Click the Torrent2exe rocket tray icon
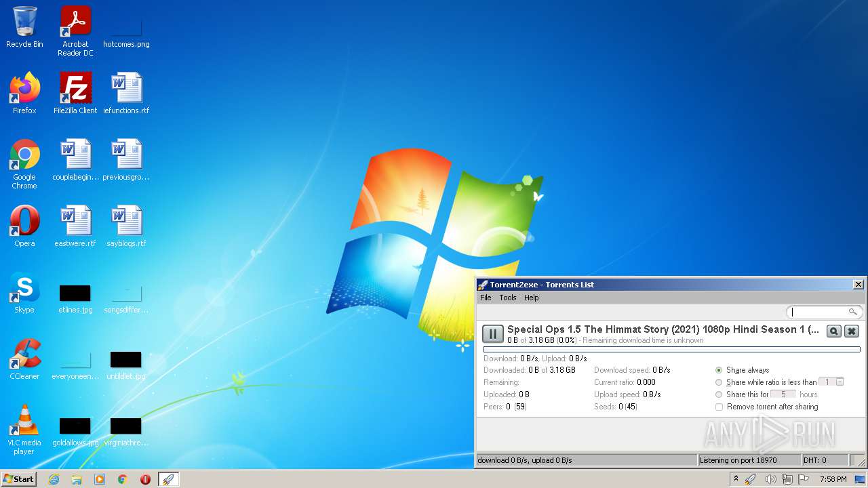The image size is (868, 488). pyautogui.click(x=751, y=479)
